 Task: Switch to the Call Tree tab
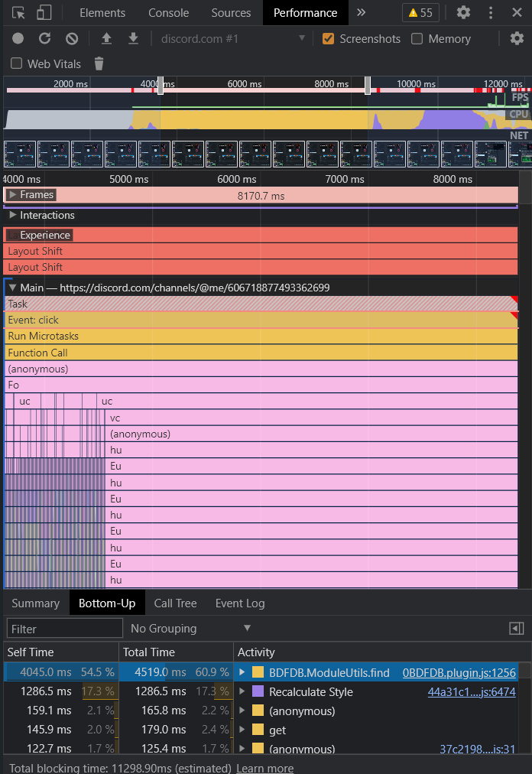pyautogui.click(x=175, y=603)
